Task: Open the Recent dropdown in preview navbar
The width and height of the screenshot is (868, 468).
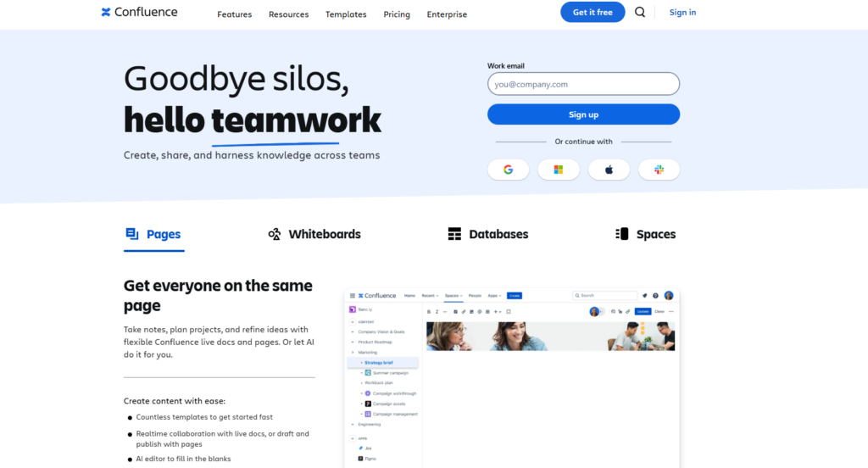Action: pos(430,296)
